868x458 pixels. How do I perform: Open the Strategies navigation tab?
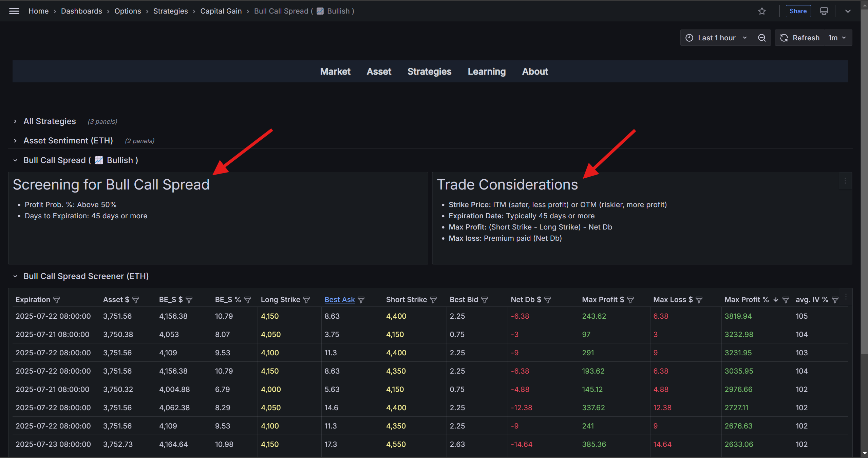point(429,72)
